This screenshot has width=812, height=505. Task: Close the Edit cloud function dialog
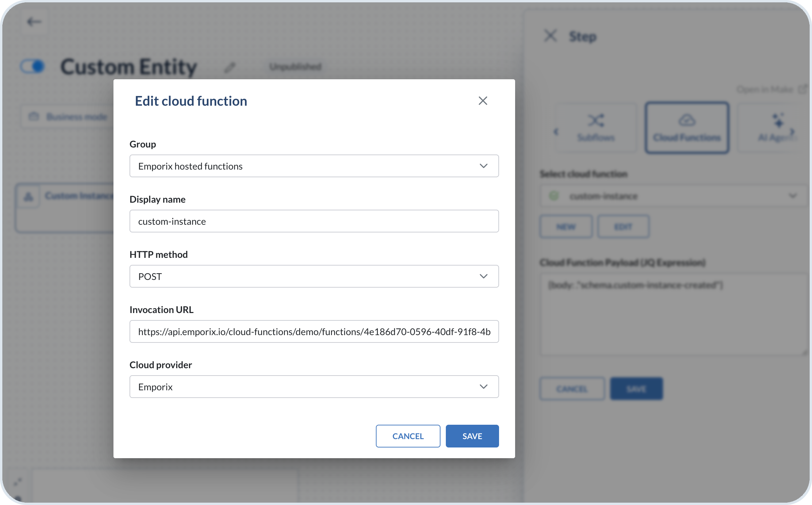tap(483, 101)
